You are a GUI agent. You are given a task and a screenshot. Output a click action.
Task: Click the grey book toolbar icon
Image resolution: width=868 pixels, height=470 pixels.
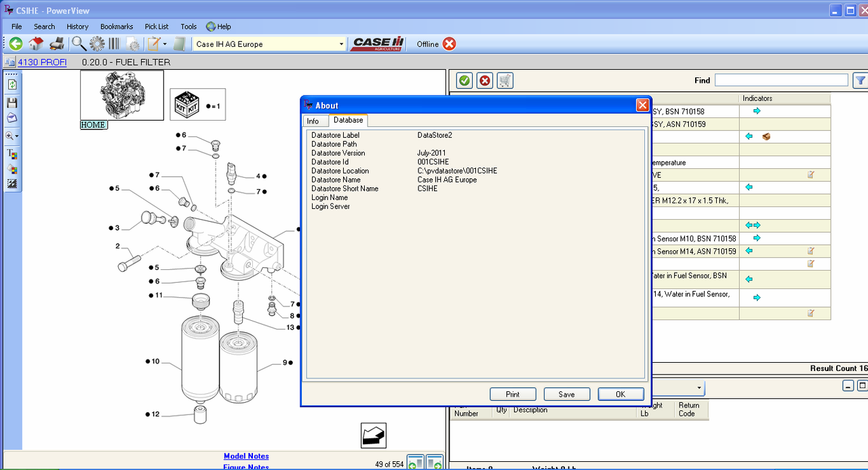pos(180,44)
